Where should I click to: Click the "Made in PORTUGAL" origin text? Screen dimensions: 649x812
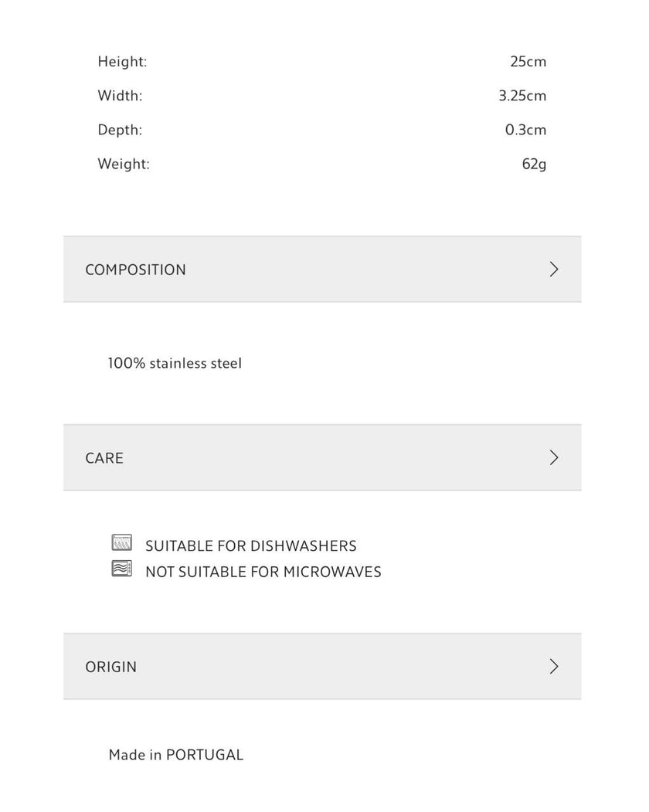(x=176, y=755)
